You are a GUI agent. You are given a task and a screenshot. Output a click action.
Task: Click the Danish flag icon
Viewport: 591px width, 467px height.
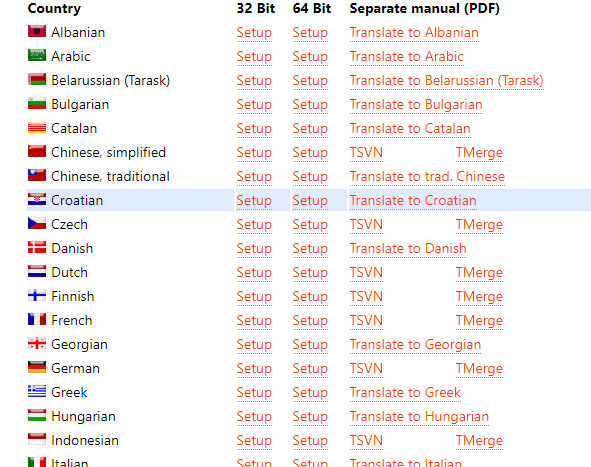point(37,247)
